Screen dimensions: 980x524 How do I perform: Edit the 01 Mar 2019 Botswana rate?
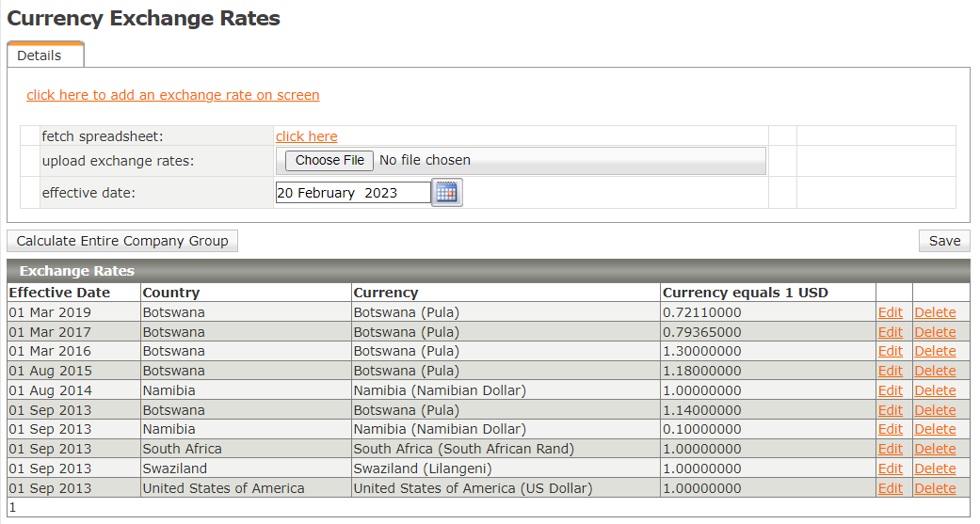[890, 312]
